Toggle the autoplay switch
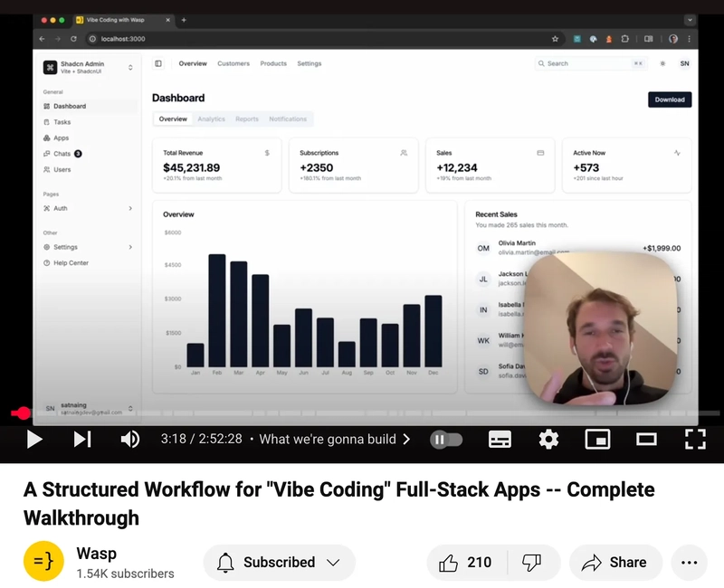This screenshot has width=724, height=588. (446, 440)
